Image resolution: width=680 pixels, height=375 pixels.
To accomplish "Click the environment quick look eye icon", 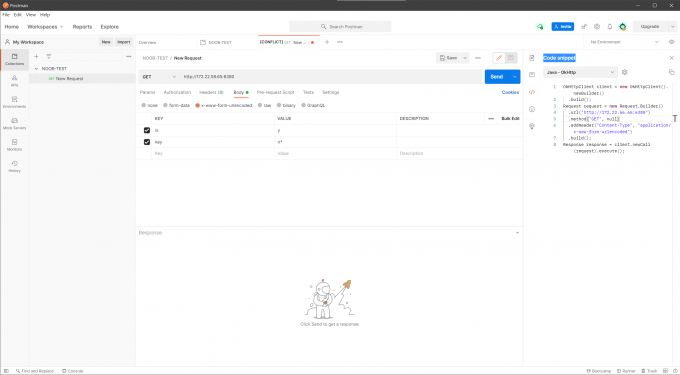I will (x=671, y=42).
